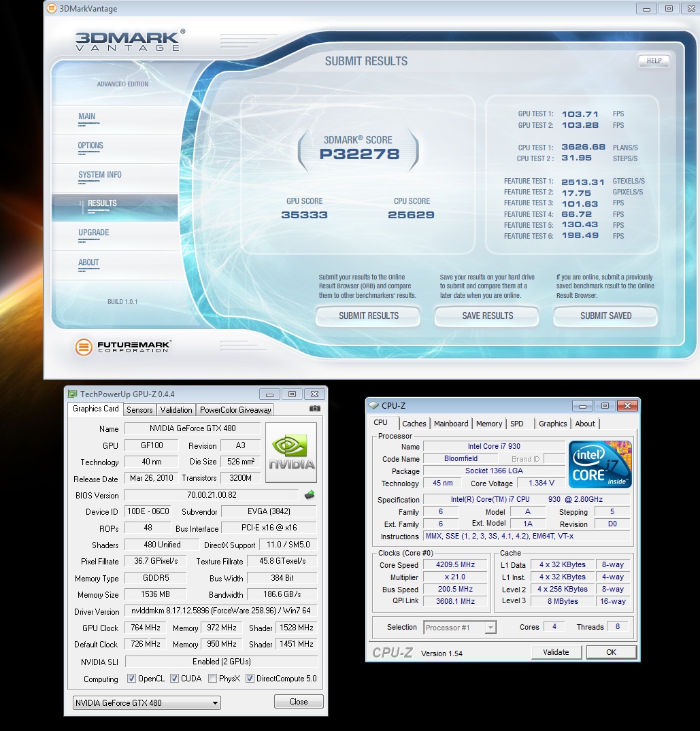Click the NVIDIA SLI Enabled field

222,662
